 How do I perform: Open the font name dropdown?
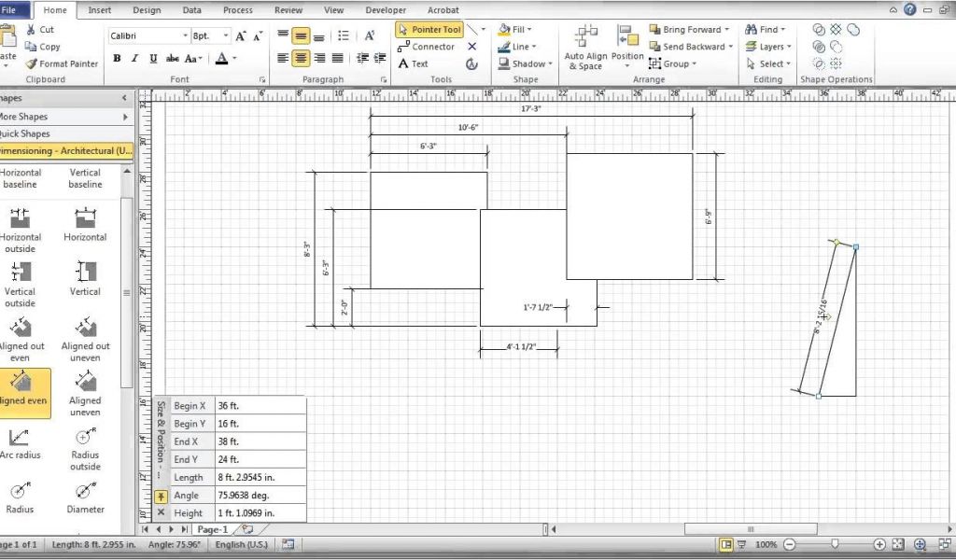tap(182, 35)
